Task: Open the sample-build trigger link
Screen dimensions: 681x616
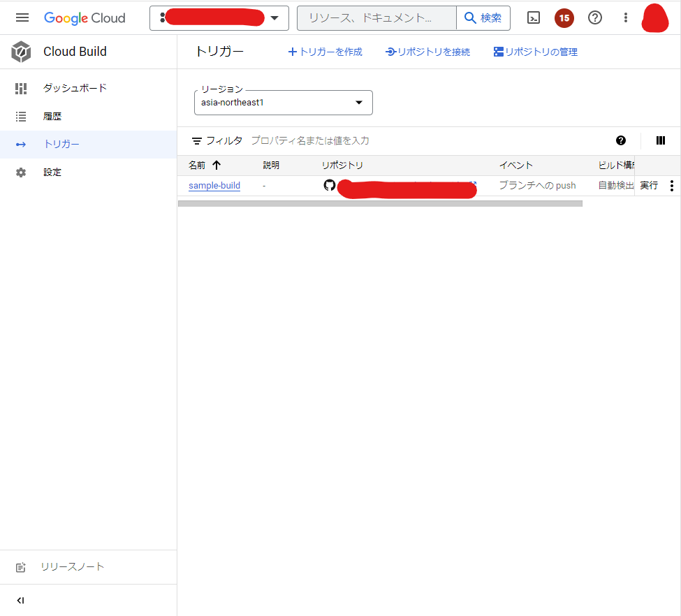Action: tap(214, 186)
